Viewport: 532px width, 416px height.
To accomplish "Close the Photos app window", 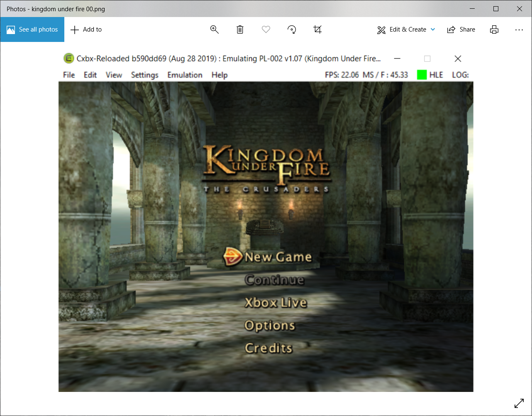I will [520, 9].
